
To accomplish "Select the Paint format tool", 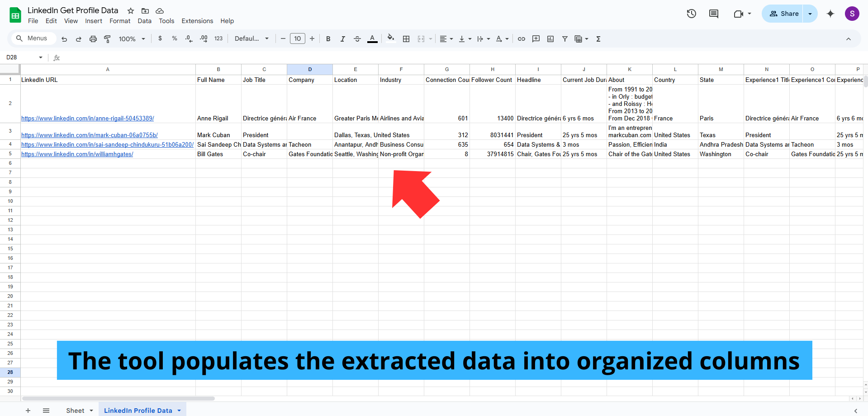I will click(x=107, y=39).
